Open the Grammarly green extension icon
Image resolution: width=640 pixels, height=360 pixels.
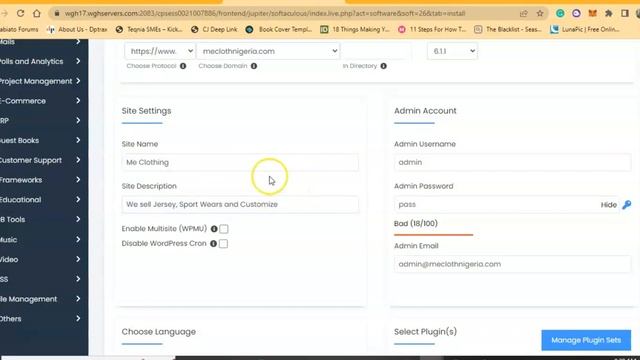[560, 13]
